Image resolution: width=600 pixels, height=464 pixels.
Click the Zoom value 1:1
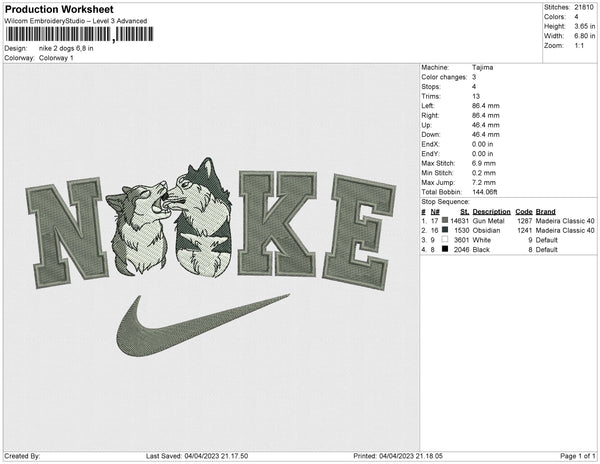coord(579,46)
